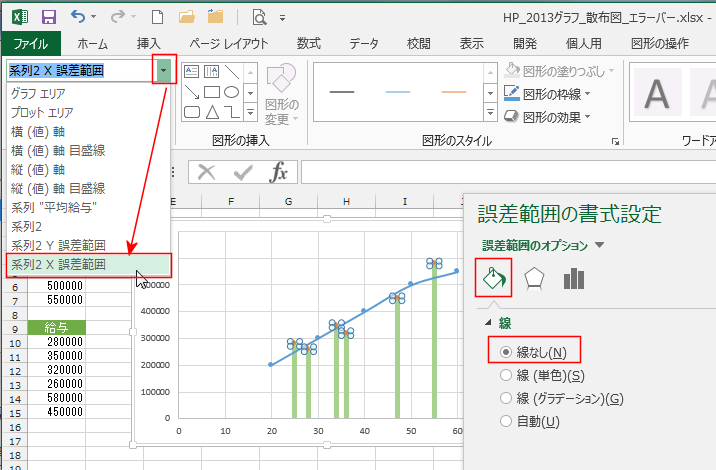Expand shape styles gallery more button

pyautogui.click(x=490, y=112)
